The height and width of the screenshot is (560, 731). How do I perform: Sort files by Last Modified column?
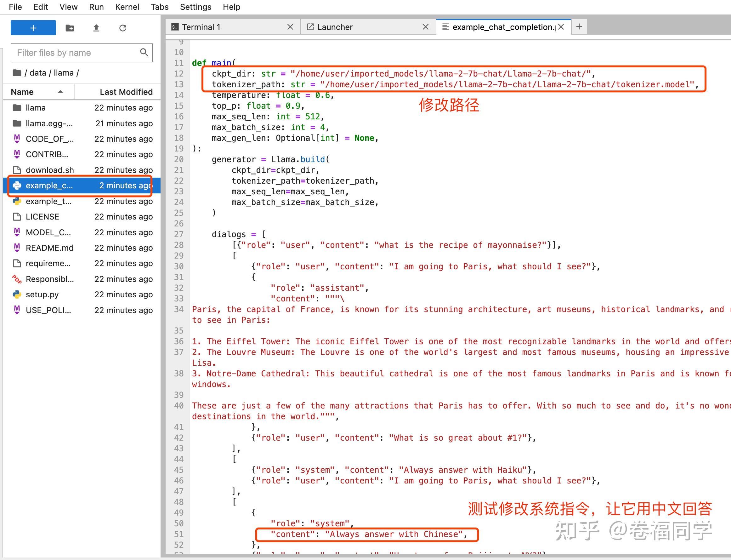point(117,92)
